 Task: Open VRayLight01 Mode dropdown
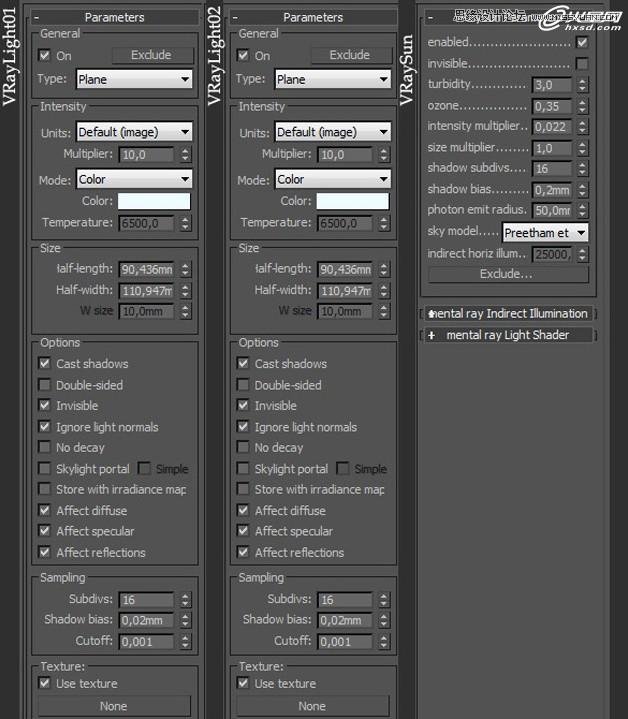tap(134, 179)
